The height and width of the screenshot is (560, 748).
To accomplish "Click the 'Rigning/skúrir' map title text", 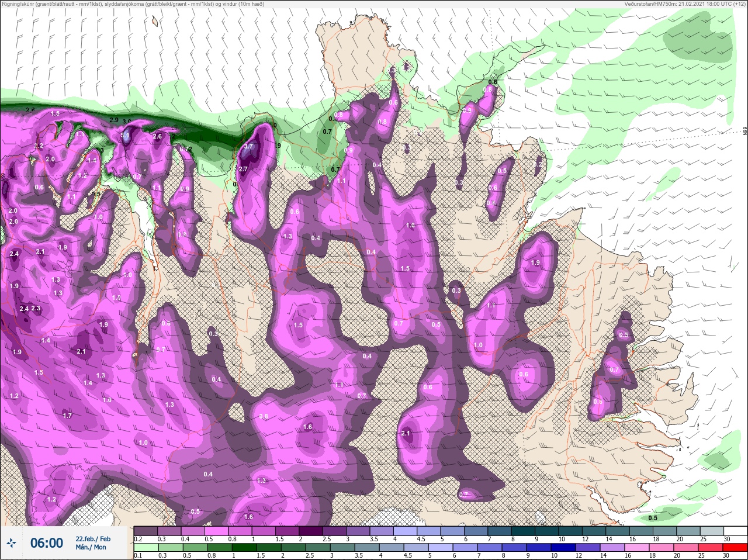I will click(x=132, y=4).
